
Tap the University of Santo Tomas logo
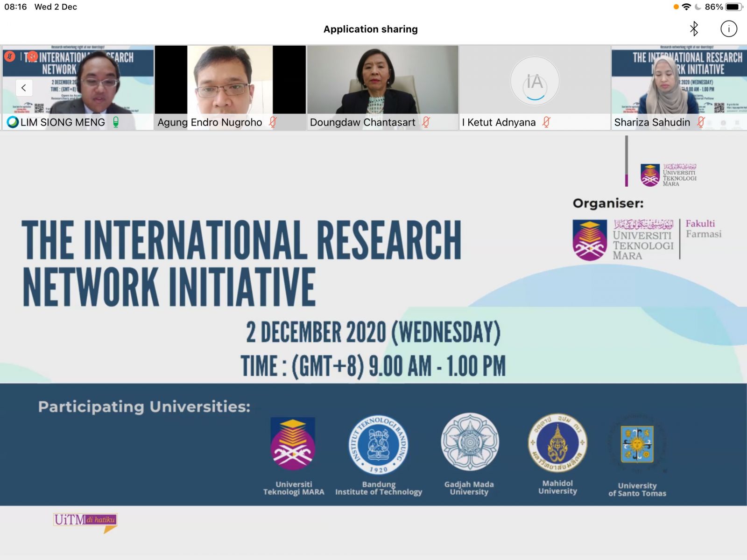pyautogui.click(x=637, y=443)
